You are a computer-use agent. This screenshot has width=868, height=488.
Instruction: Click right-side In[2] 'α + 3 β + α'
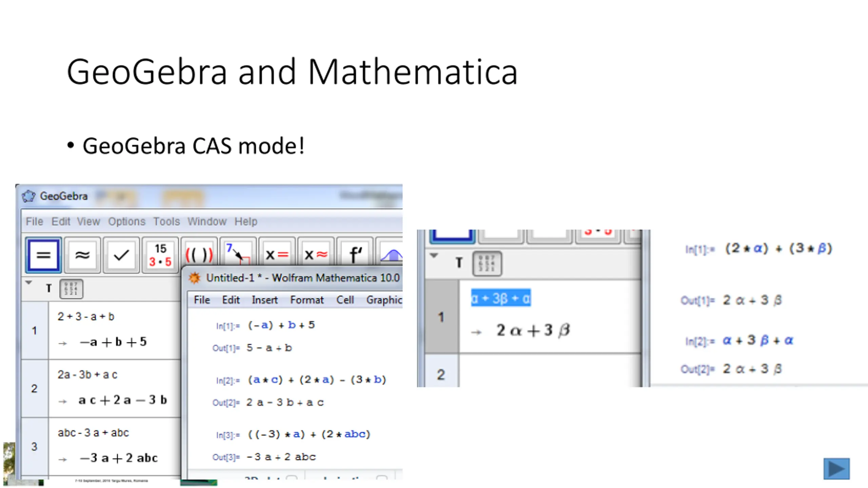click(x=758, y=340)
